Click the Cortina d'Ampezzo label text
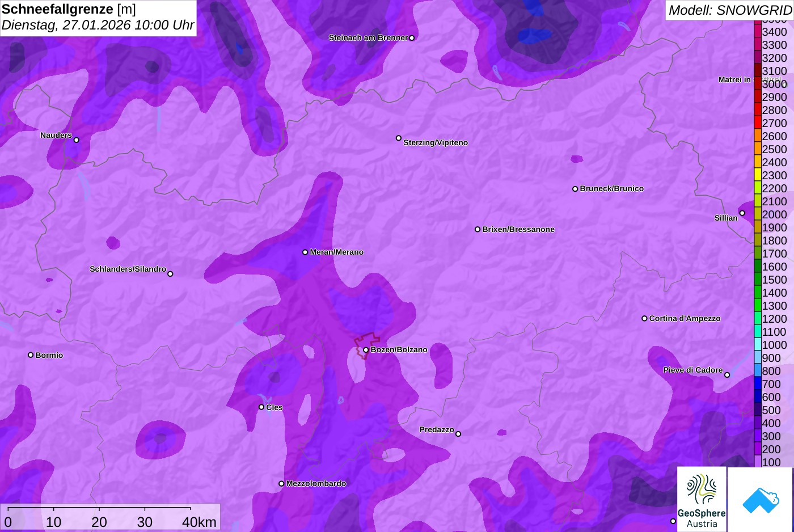The image size is (794, 532). tap(685, 319)
